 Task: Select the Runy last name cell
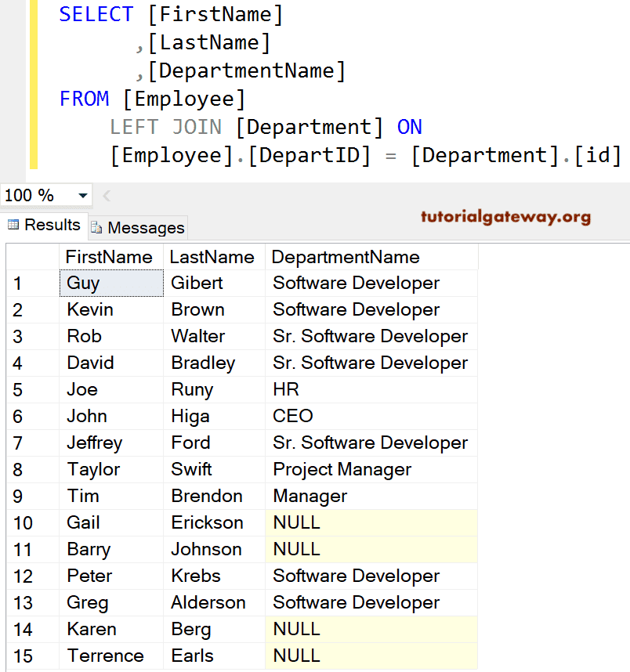point(214,389)
